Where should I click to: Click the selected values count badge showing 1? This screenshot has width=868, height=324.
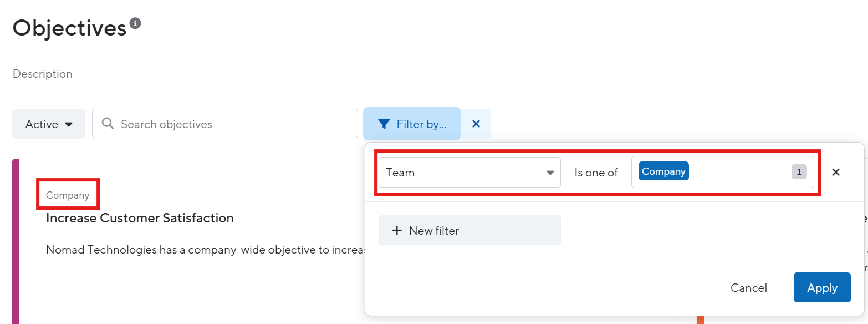coord(799,172)
